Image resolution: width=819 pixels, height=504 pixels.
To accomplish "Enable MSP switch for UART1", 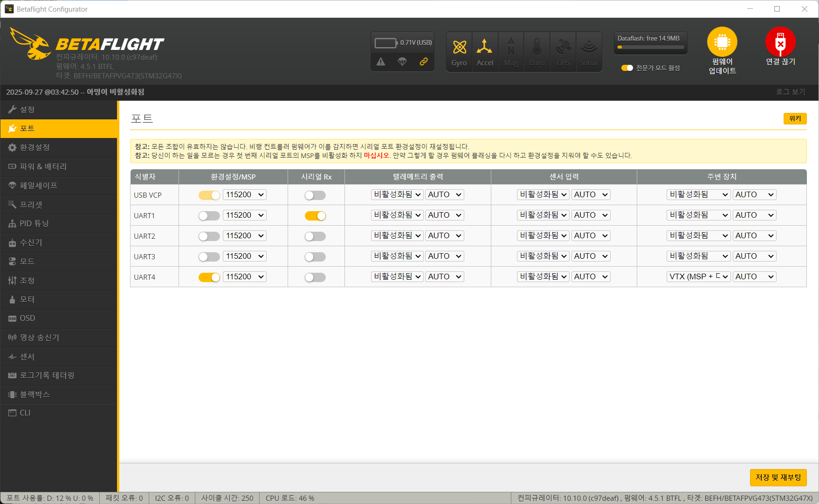I will [209, 216].
